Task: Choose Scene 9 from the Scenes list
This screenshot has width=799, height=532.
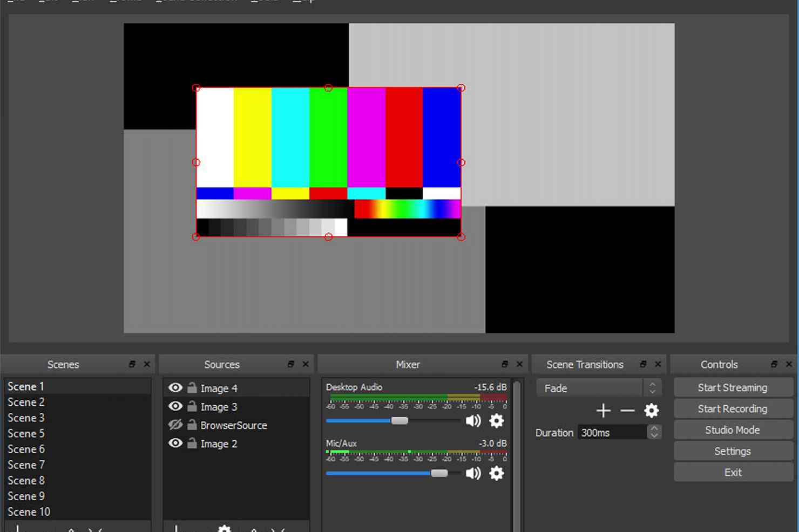Action: tap(78, 496)
